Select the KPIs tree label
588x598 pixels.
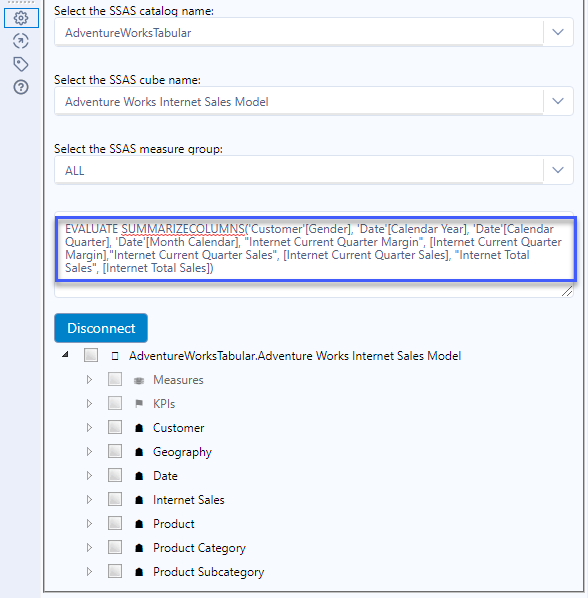point(164,404)
